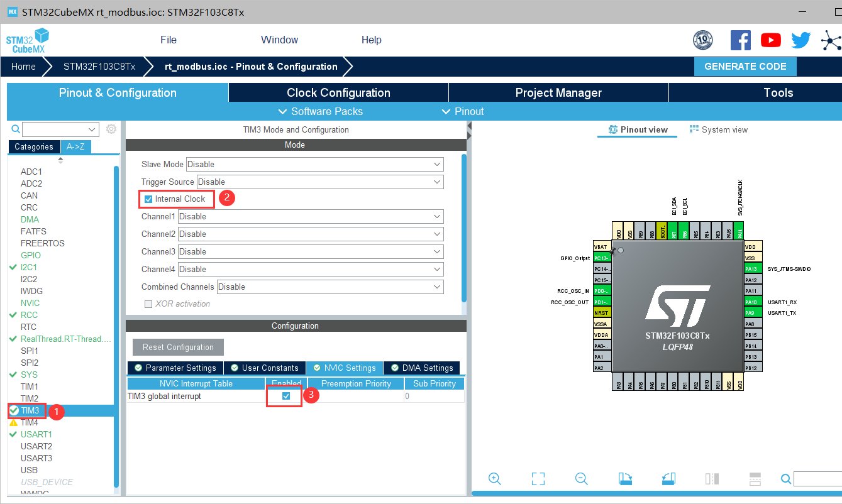Rotate the chip counter-clockwise
This screenshot has height=504, width=842.
click(668, 479)
